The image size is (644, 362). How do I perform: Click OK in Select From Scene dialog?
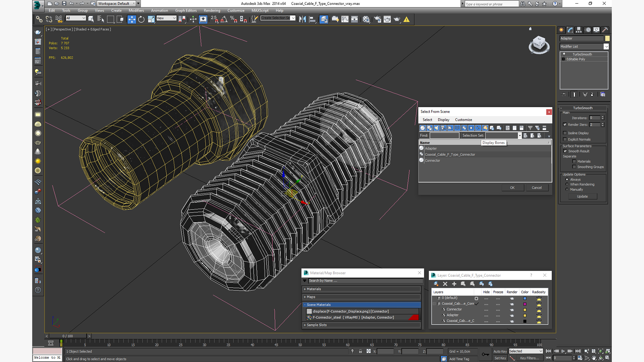click(x=512, y=188)
